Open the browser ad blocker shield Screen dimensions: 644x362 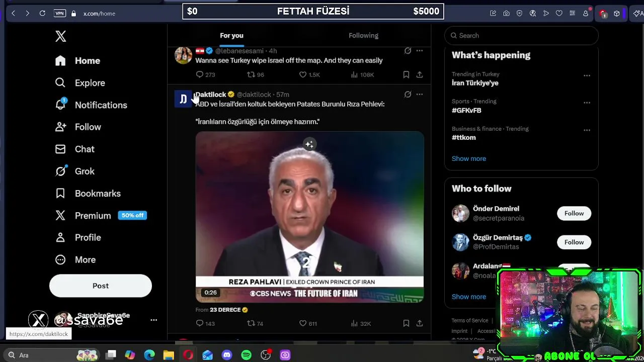tap(519, 14)
